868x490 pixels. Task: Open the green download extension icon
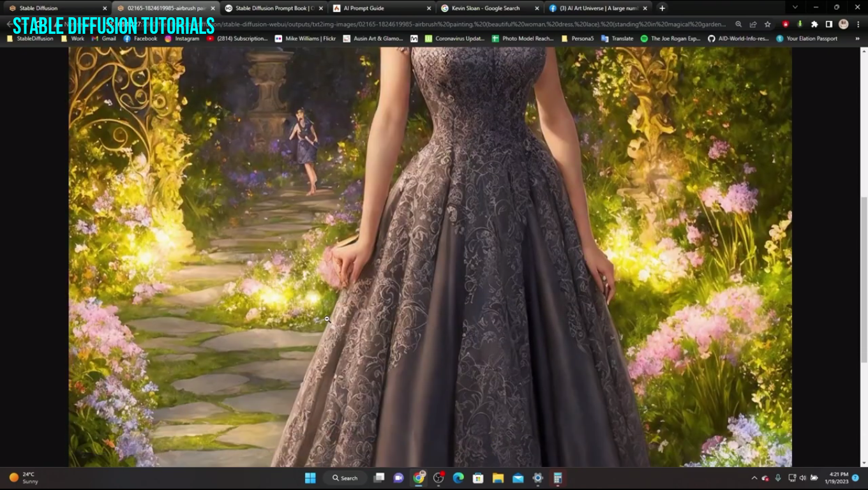pyautogui.click(x=800, y=24)
